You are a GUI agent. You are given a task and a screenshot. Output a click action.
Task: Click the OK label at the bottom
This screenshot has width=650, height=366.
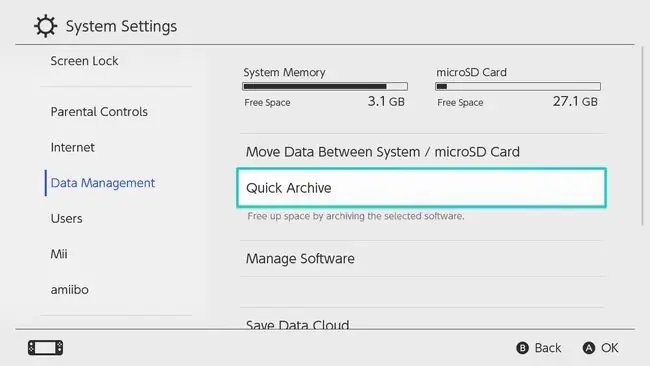click(x=610, y=348)
